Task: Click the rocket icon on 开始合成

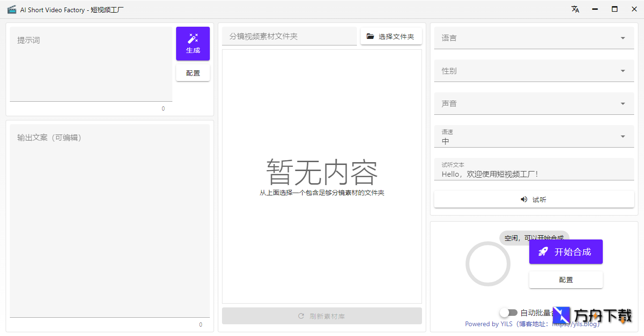Action: click(x=542, y=252)
